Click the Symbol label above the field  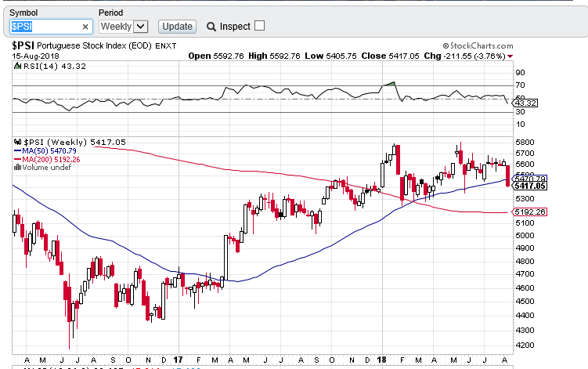tap(23, 13)
